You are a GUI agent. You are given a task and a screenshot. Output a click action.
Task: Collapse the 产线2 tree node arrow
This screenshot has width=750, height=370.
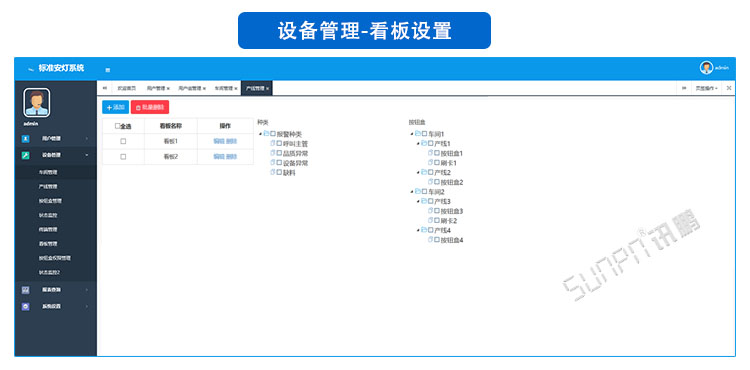coord(418,173)
